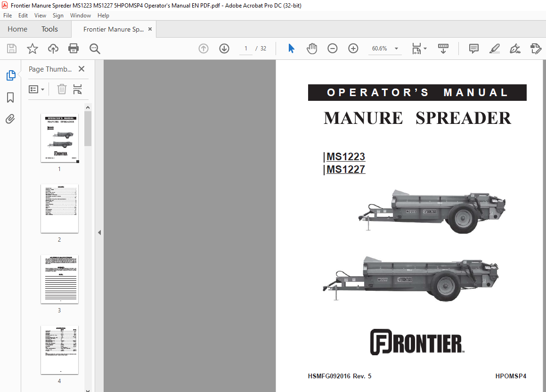Click the HSMFG092016 Rev. 5 text
This screenshot has height=392, width=546.
[340, 376]
